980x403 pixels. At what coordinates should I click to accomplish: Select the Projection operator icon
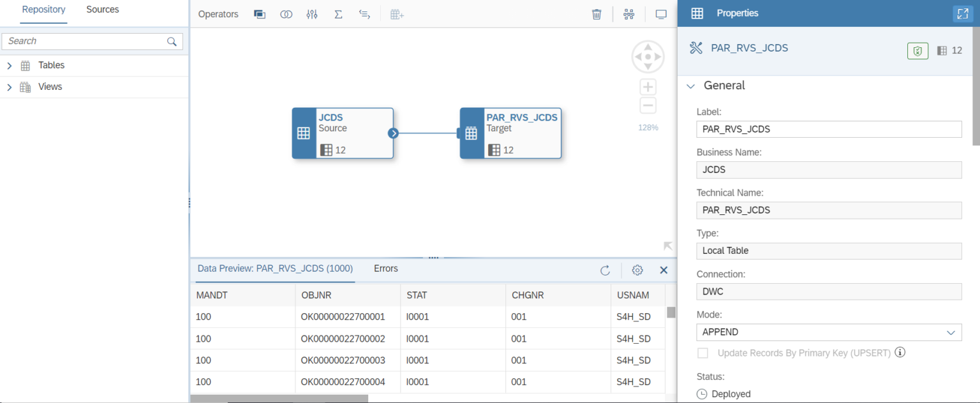(260, 13)
